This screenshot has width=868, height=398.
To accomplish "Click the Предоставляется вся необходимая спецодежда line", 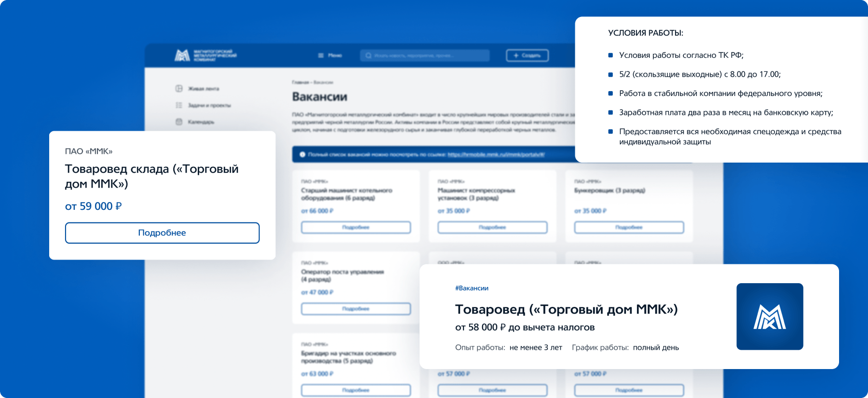I will pyautogui.click(x=730, y=137).
